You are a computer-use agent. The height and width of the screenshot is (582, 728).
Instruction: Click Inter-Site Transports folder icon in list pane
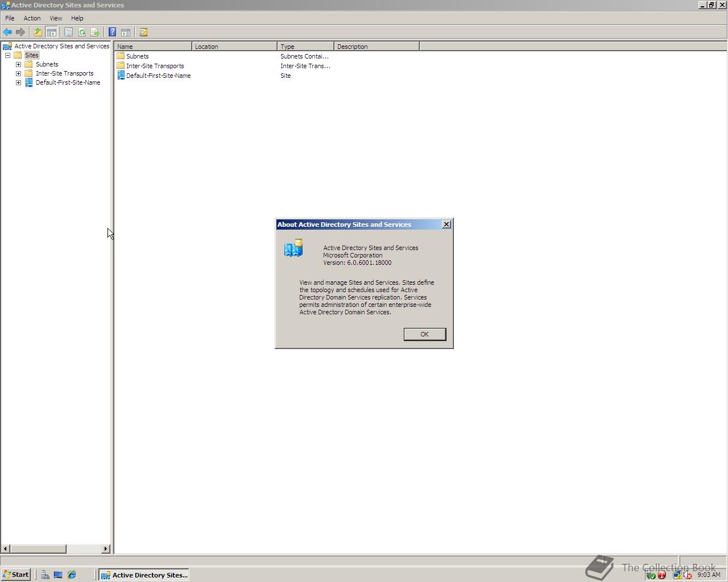tap(121, 66)
